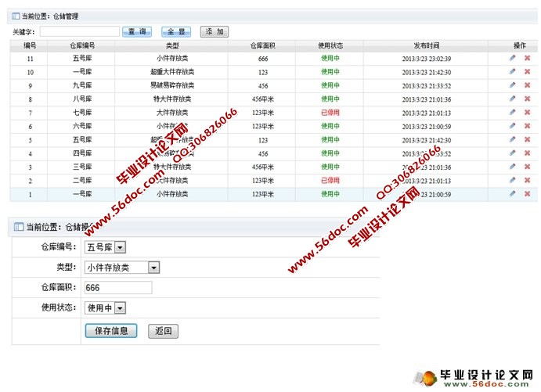Focus the 关键字 keyword input field

[79, 32]
